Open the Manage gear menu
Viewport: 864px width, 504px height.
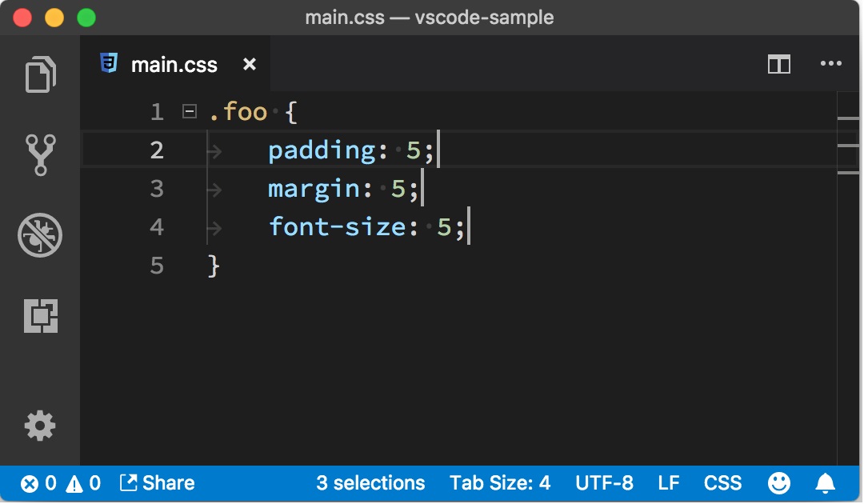point(40,426)
